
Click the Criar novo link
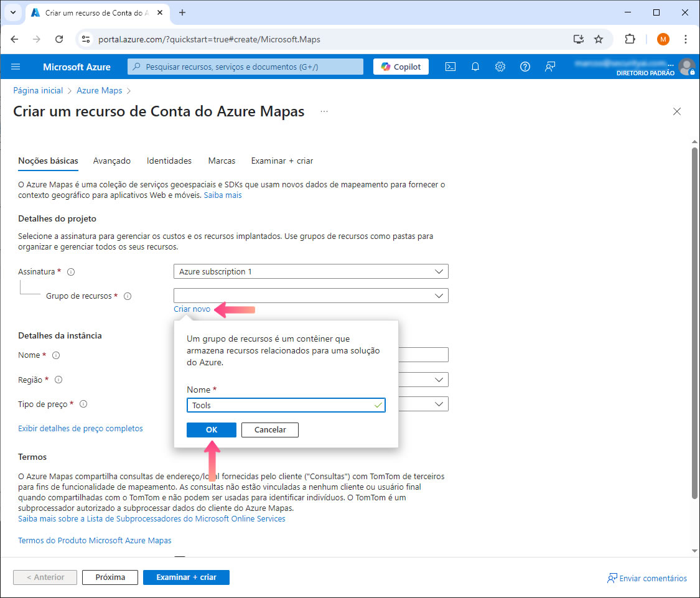(x=192, y=309)
